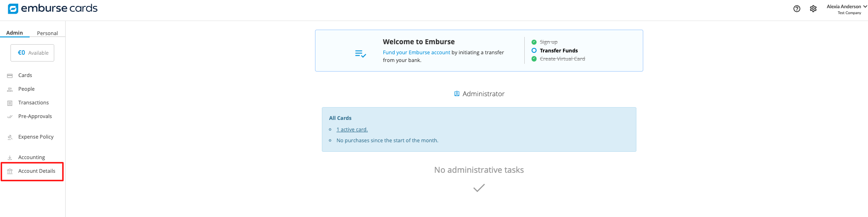This screenshot has height=217, width=868.
Task: Click the Administrator heading text
Action: 483,94
